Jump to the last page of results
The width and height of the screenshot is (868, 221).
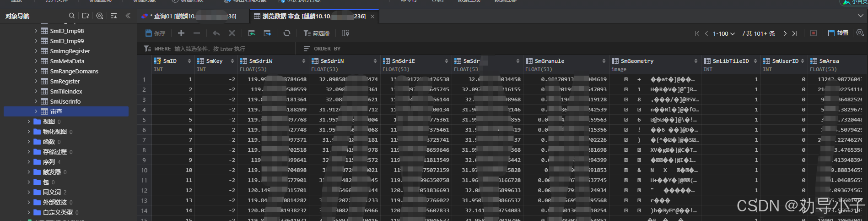pos(794,33)
